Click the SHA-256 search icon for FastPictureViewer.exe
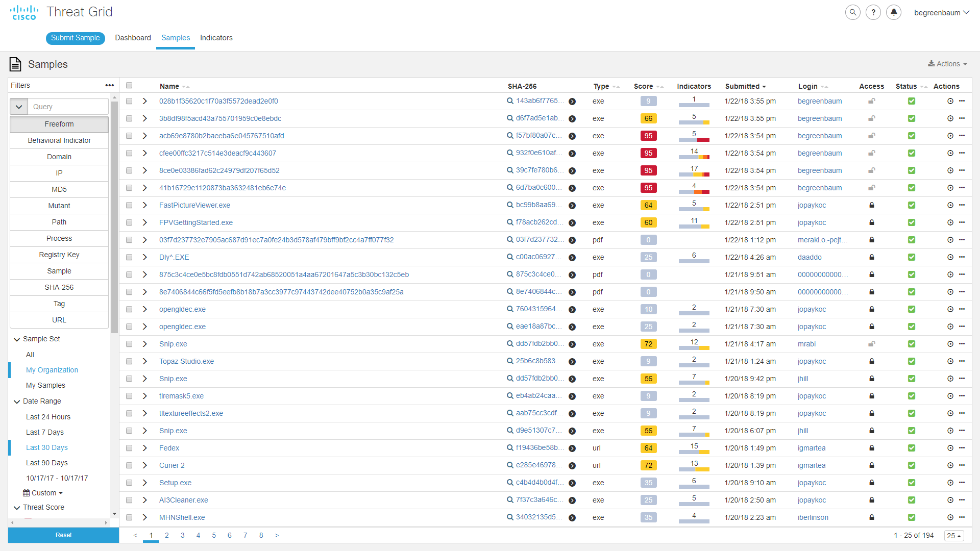980x551 pixels. 510,205
